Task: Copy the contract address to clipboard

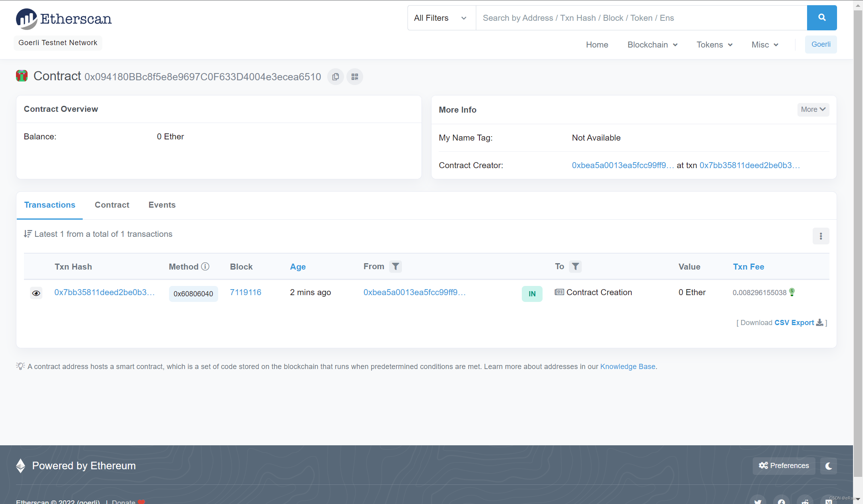Action: click(x=336, y=77)
